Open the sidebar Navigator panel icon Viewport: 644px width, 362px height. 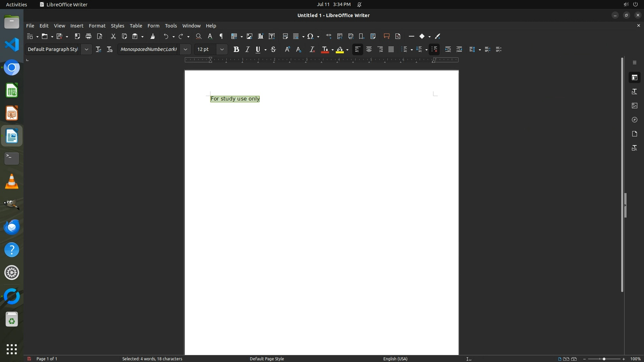634,120
